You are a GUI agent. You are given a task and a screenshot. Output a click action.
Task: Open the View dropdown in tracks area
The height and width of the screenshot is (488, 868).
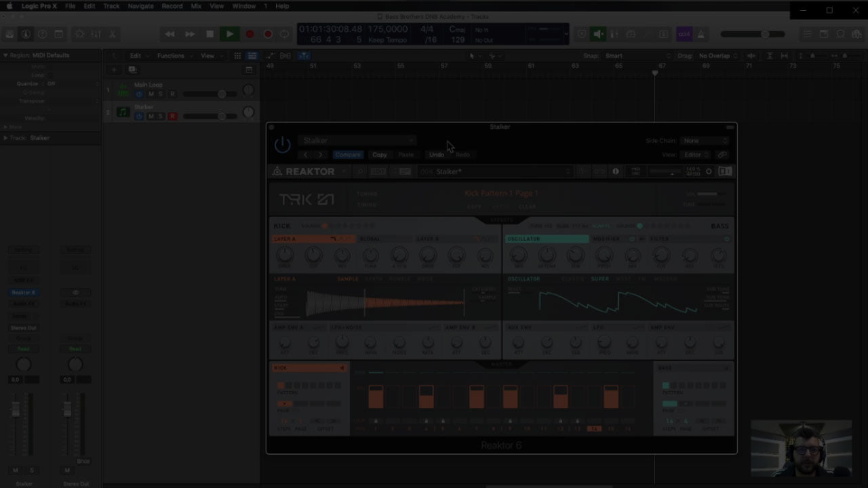click(x=210, y=56)
